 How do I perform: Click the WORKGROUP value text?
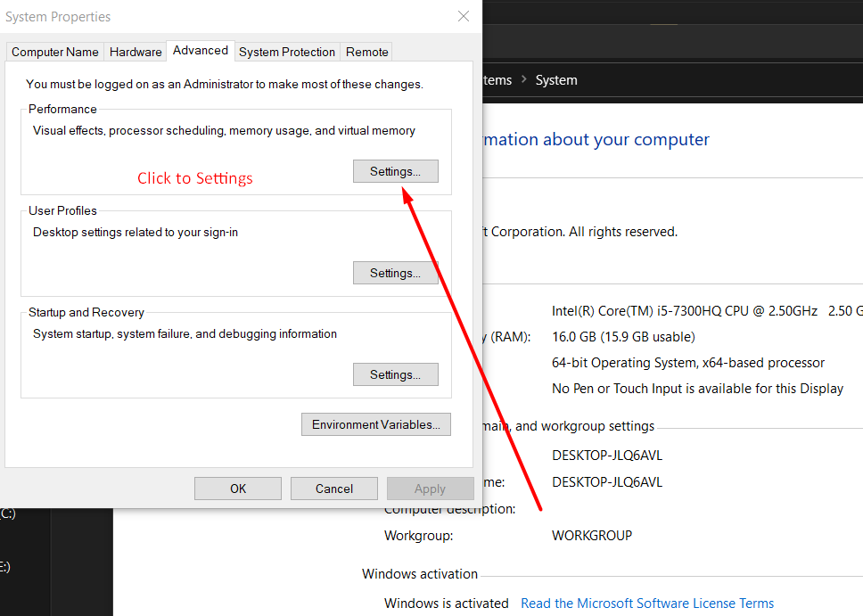tap(592, 536)
